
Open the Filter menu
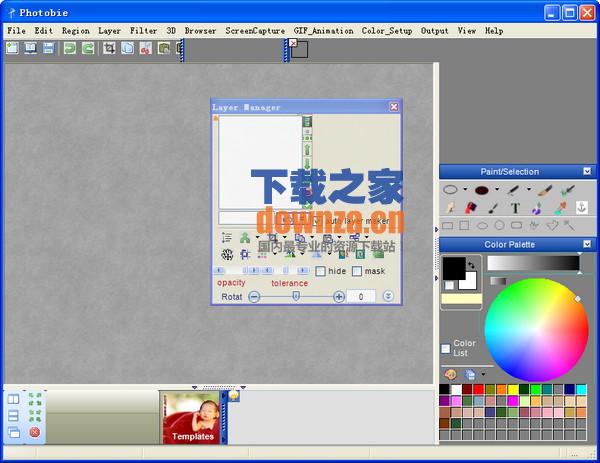(143, 31)
